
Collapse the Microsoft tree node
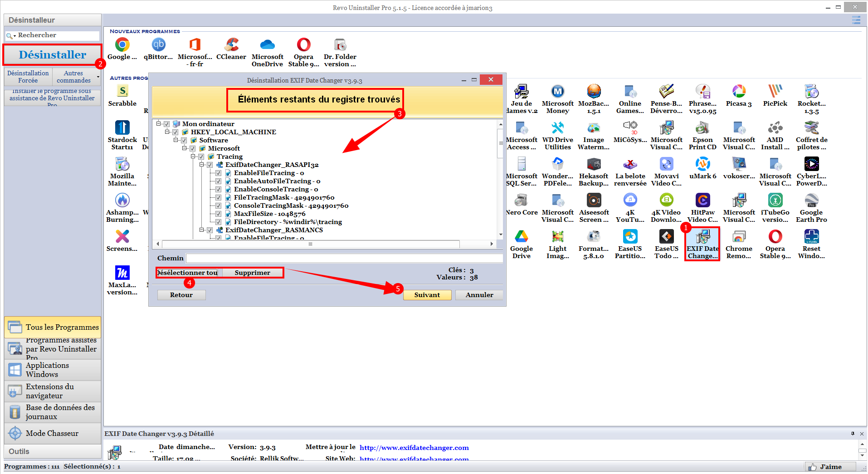point(185,148)
